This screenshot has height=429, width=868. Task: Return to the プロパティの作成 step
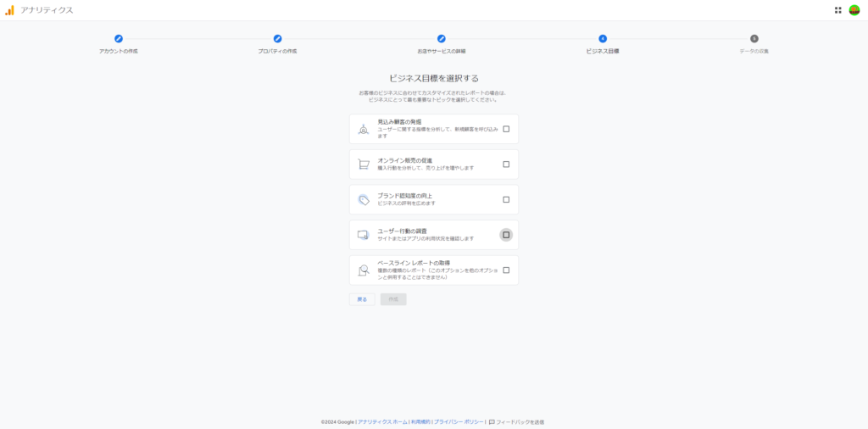pyautogui.click(x=277, y=39)
